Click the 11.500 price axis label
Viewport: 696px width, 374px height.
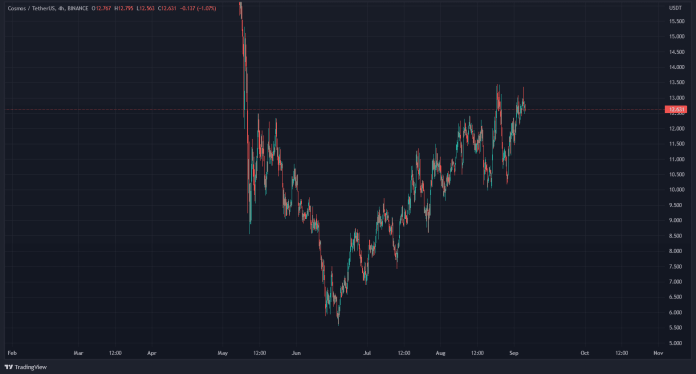pyautogui.click(x=676, y=144)
